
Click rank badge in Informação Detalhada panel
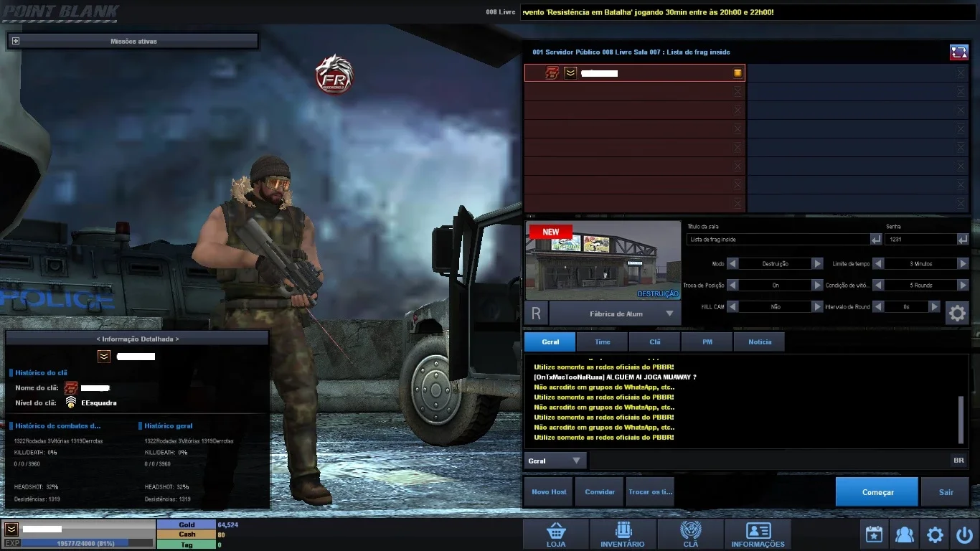pos(104,356)
